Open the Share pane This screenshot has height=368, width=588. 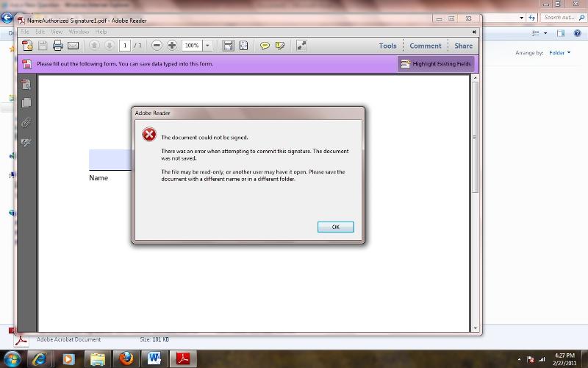point(464,46)
